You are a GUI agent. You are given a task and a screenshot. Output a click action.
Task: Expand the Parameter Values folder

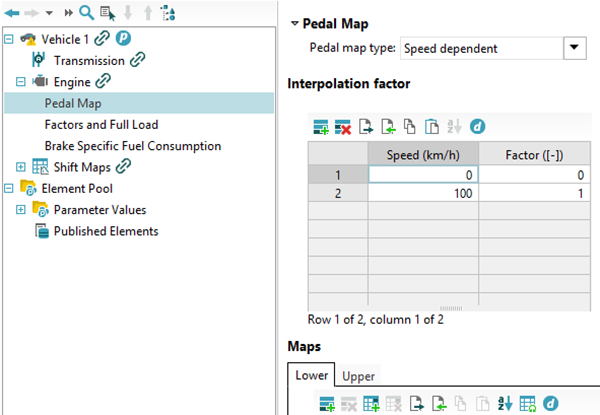(21, 210)
